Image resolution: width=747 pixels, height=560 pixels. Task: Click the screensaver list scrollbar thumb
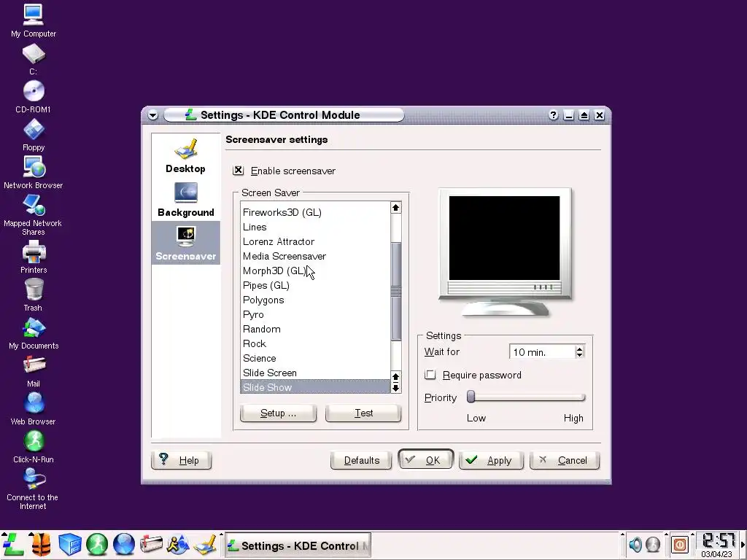[395, 292]
